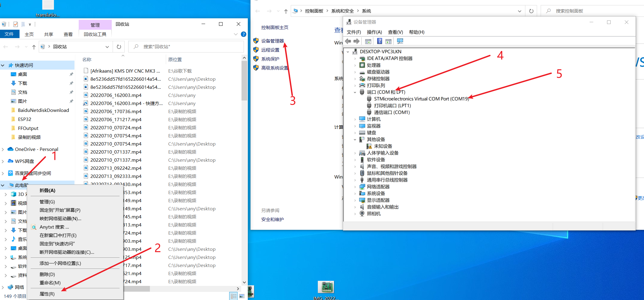
Task: Open the 文件 tab in 回收站 window
Action: pyautogui.click(x=9, y=34)
